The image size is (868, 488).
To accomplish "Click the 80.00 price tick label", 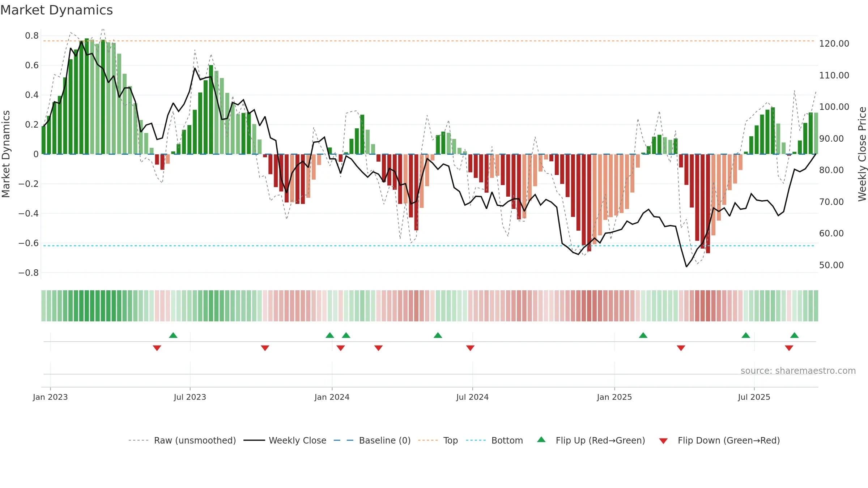I will pyautogui.click(x=831, y=170).
